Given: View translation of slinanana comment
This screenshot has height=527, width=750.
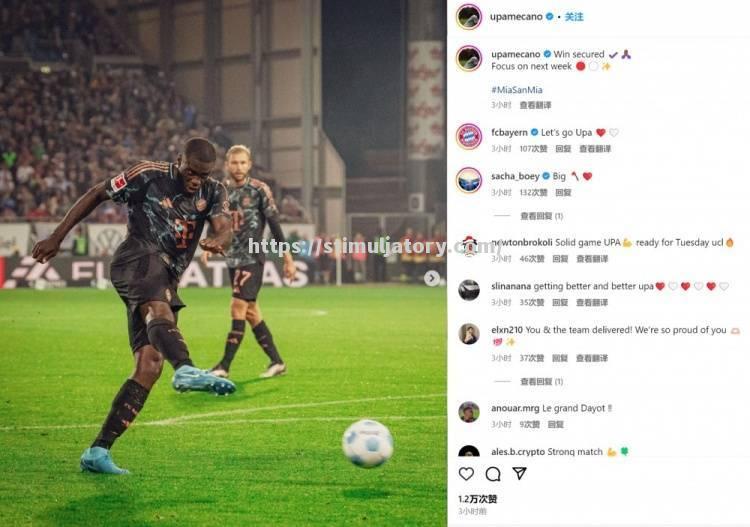Looking at the screenshot, I should coord(592,303).
